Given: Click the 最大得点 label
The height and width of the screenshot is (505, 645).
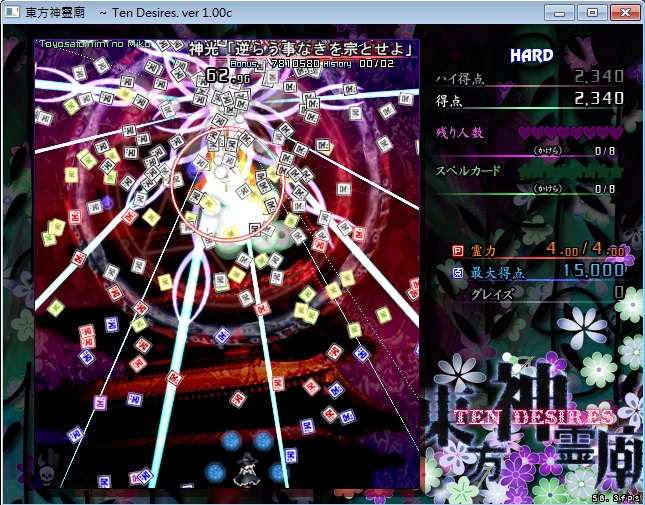Looking at the screenshot, I should point(498,273).
